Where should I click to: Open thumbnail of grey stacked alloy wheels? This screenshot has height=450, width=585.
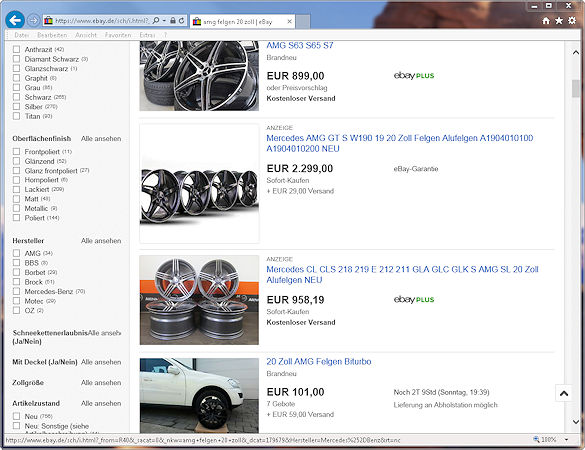point(199,300)
